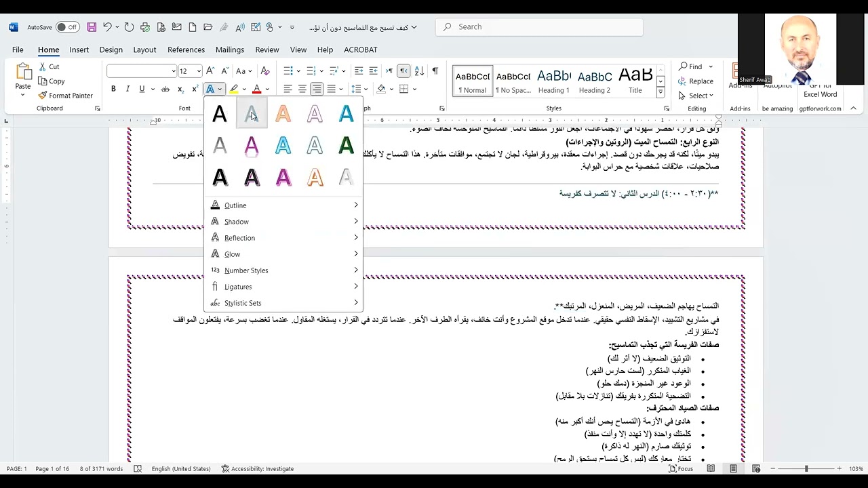Toggle Show/Hide paragraph marks

[x=435, y=70]
